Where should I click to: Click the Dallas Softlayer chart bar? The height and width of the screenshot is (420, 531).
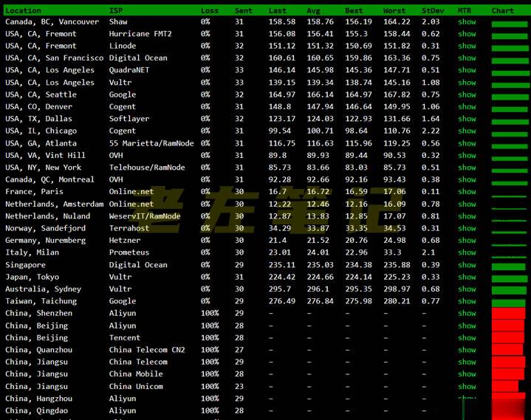click(510, 121)
